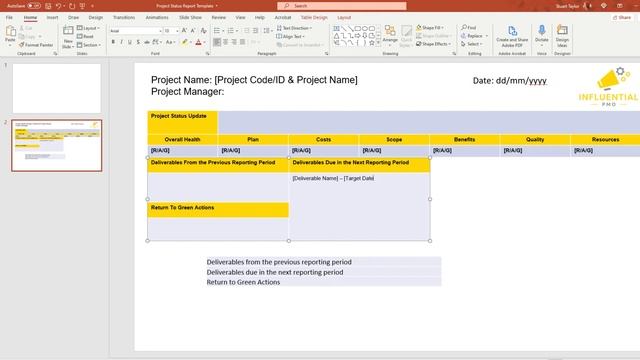
Task: Align text right
Action: coord(234,42)
